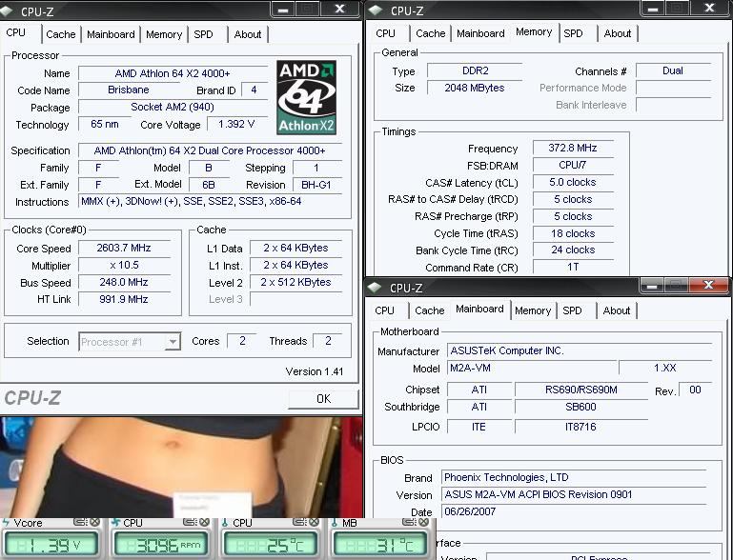Screen dimensions: 733x560
Task: Click the 'CPU/7' FSB:DRAM value
Action: (x=573, y=165)
